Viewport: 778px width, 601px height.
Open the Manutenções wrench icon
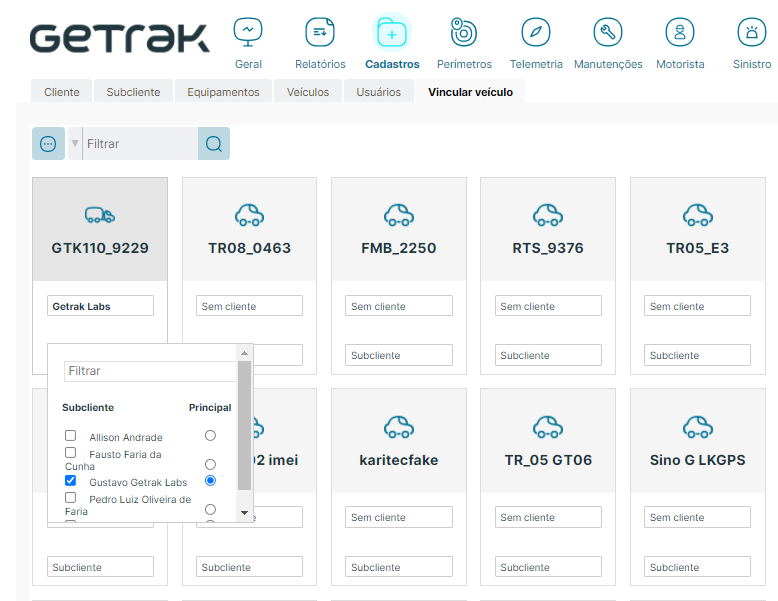(x=608, y=32)
